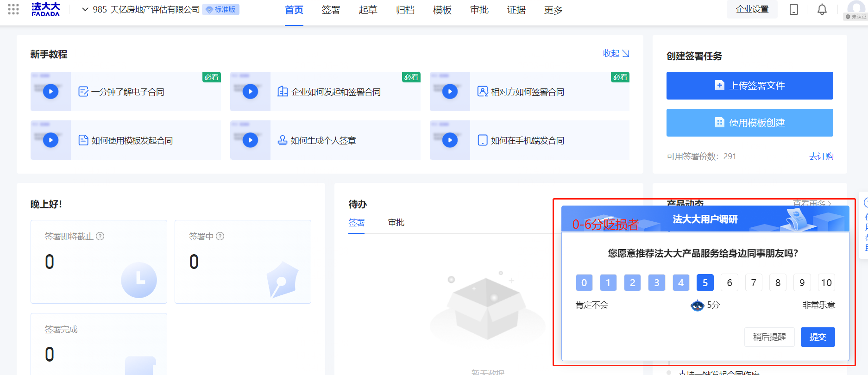Click the user avatar 未认证
Viewport: 868px width, 375px height.
coord(856,9)
